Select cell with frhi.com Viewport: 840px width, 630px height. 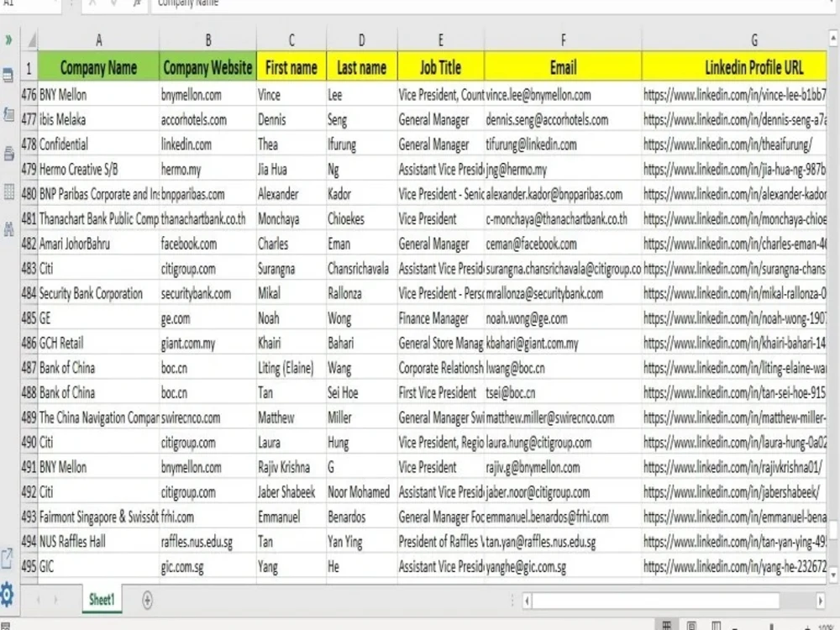click(x=207, y=517)
